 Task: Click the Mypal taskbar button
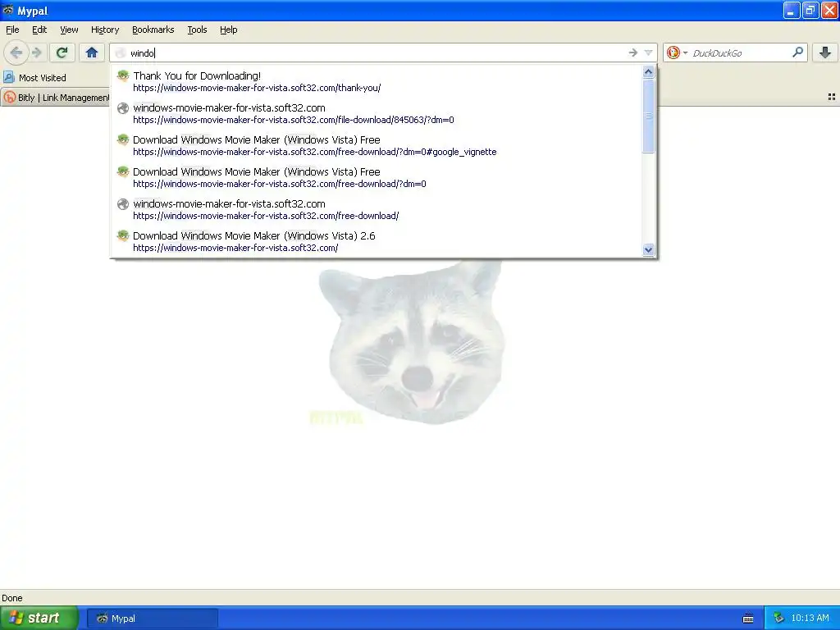[x=152, y=619]
